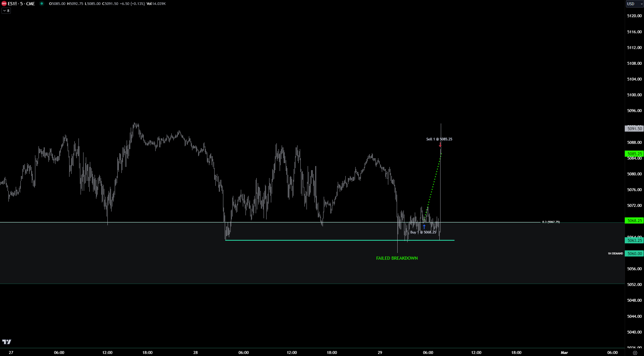
Task: Click the TradingView logo watermark
Action: [7, 342]
